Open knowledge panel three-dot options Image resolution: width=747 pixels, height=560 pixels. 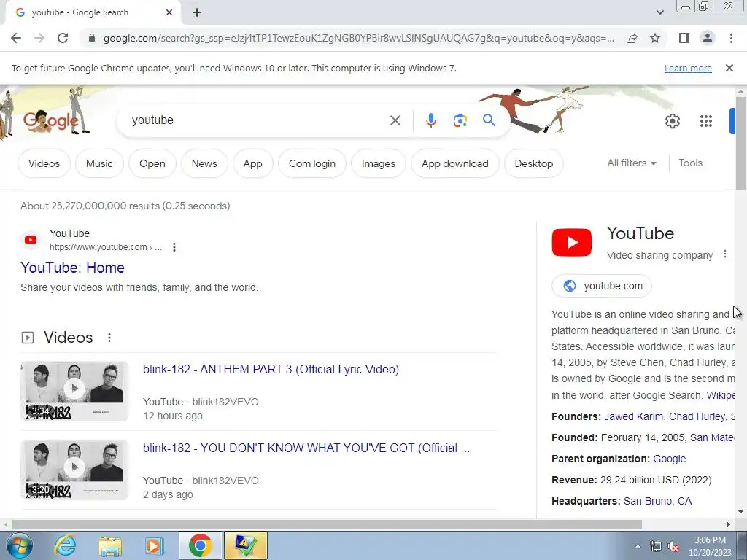click(724, 254)
